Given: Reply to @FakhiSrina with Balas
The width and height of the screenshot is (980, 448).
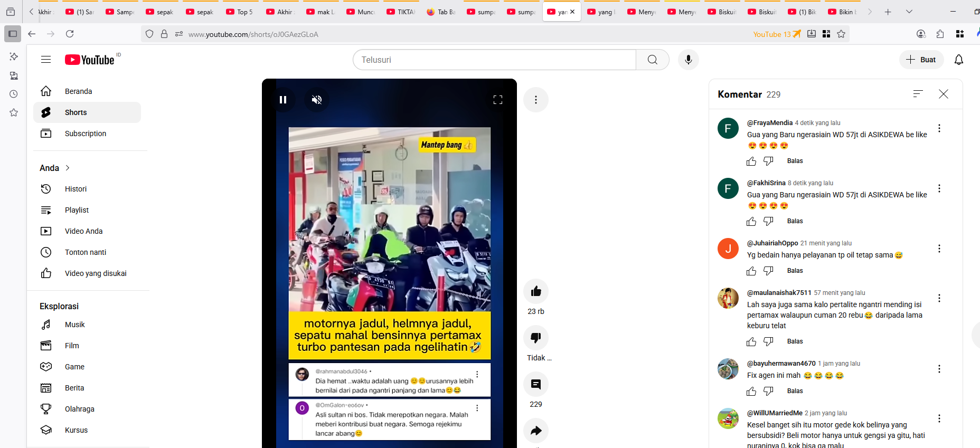Looking at the screenshot, I should coord(795,221).
